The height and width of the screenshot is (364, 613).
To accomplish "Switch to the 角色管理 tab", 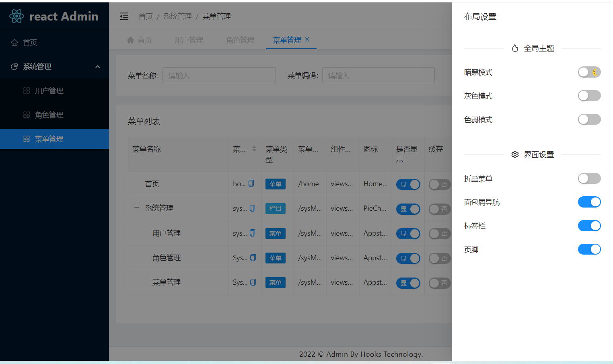I will pyautogui.click(x=240, y=40).
